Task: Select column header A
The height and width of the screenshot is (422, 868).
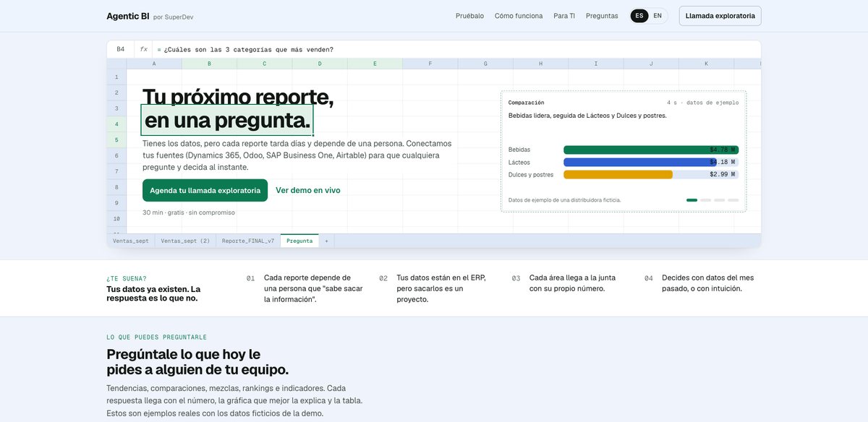Action: coord(154,64)
